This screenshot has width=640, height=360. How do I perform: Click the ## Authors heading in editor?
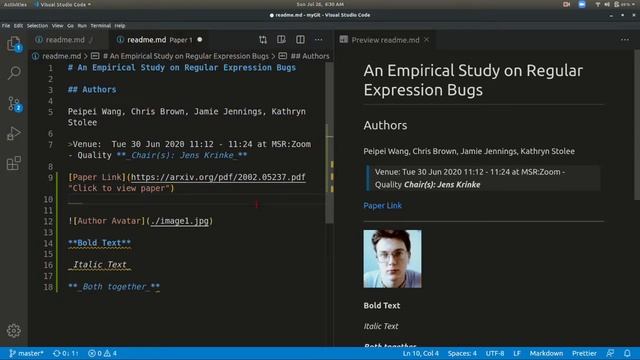coord(92,89)
